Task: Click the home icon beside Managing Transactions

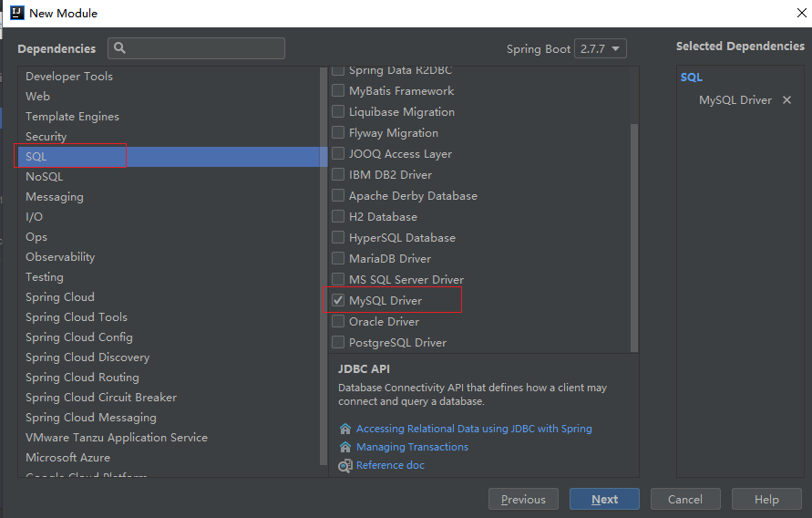Action: 344,447
